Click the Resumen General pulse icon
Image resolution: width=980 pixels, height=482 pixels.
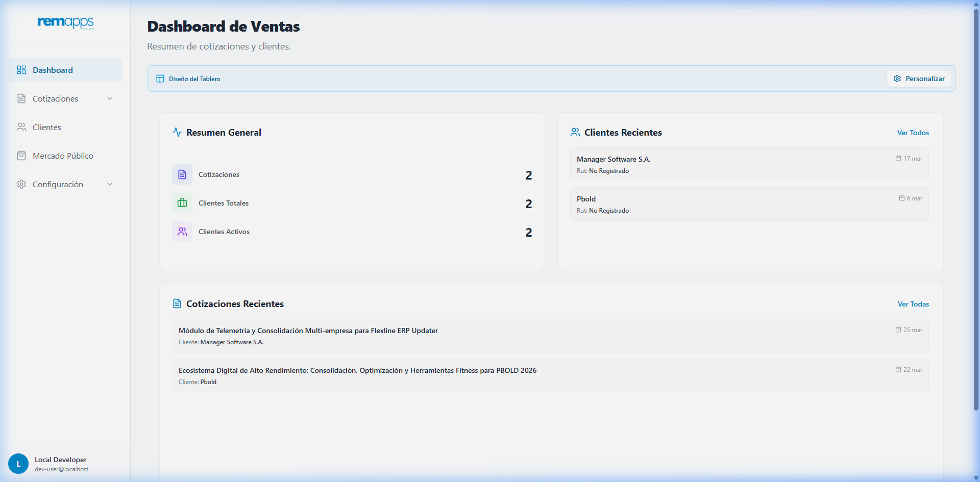click(x=177, y=132)
